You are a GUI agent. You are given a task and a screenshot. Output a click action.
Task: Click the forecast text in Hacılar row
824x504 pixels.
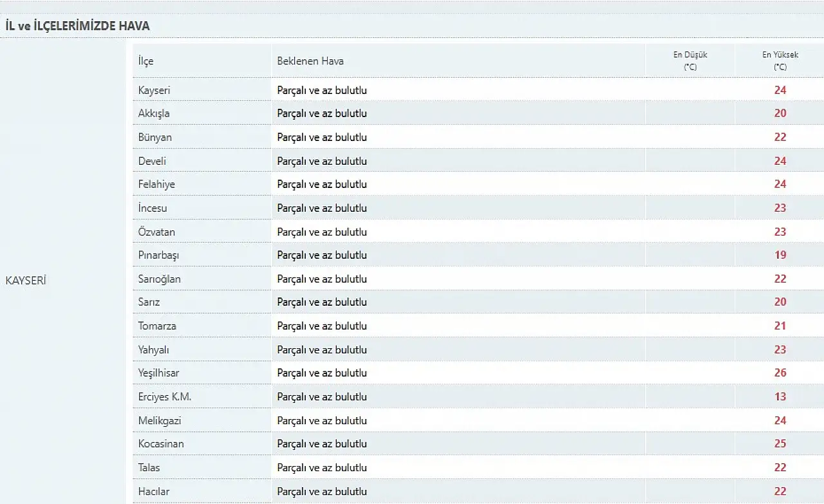pos(322,491)
